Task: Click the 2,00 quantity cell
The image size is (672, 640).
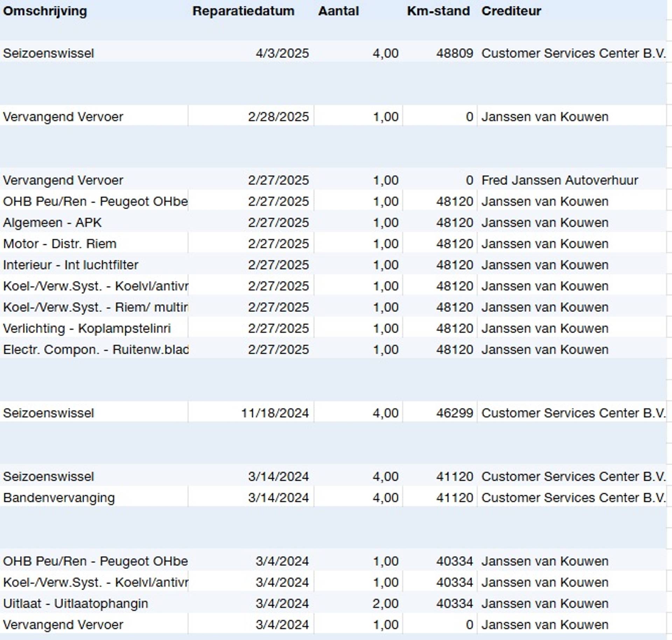Action: [x=385, y=603]
